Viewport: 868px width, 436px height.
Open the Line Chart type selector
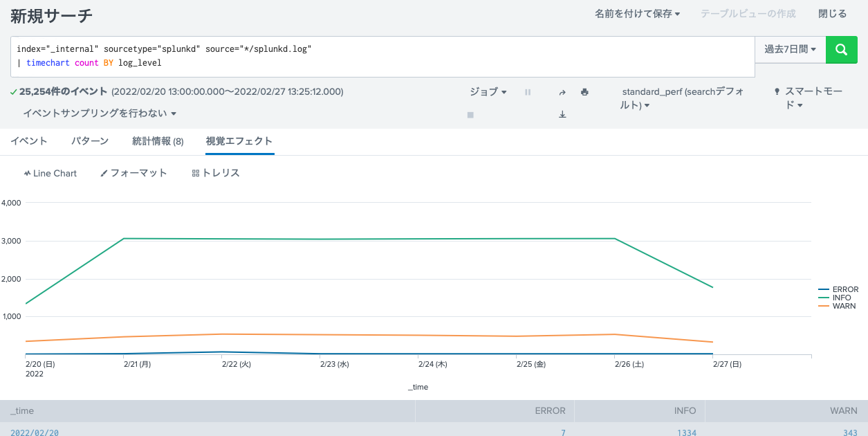tap(50, 173)
